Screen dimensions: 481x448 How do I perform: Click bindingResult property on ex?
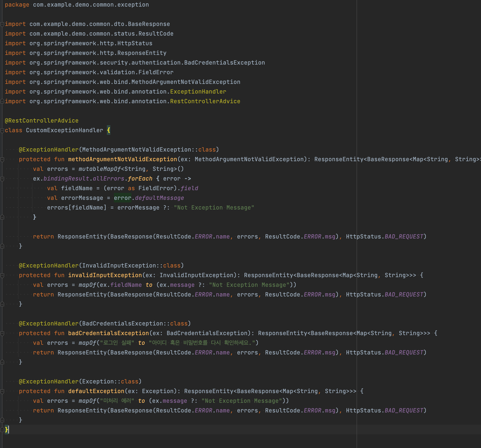pos(66,179)
